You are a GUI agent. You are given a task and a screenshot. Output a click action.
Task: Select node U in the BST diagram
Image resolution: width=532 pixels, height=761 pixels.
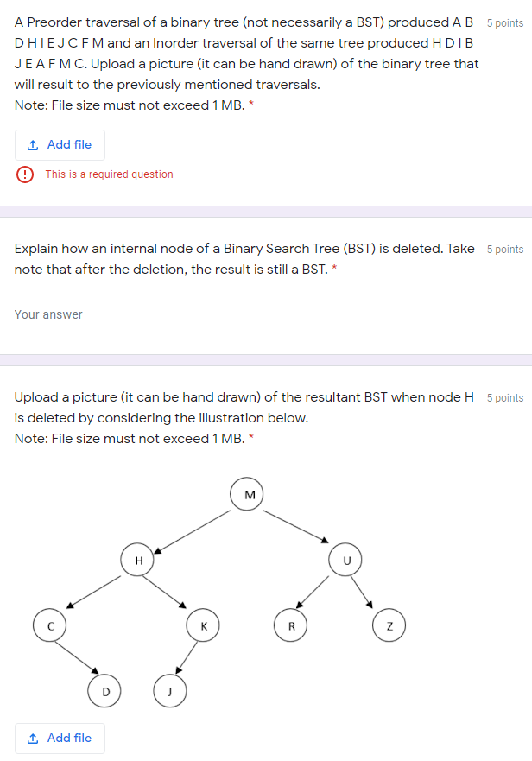click(x=345, y=560)
